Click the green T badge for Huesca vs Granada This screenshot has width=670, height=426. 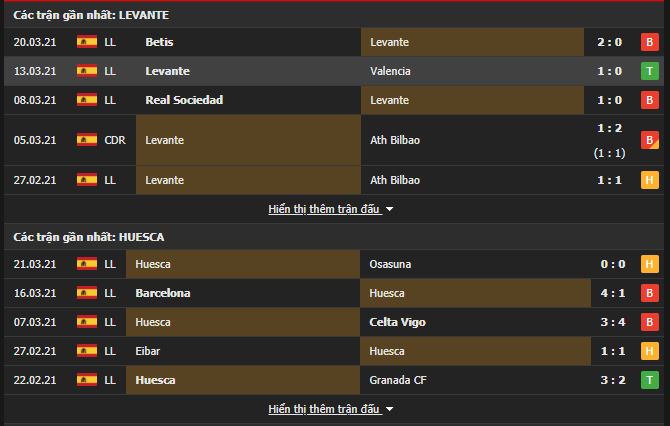(x=649, y=380)
